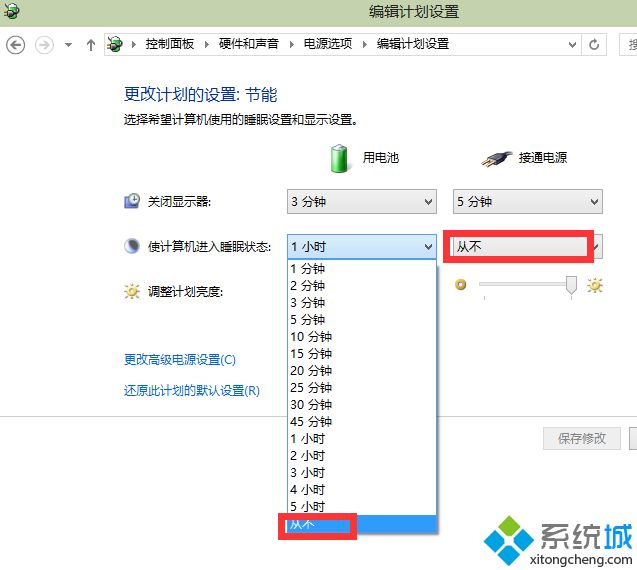
Task: Open 硬件和声音 breadcrumb
Action: coord(249,44)
